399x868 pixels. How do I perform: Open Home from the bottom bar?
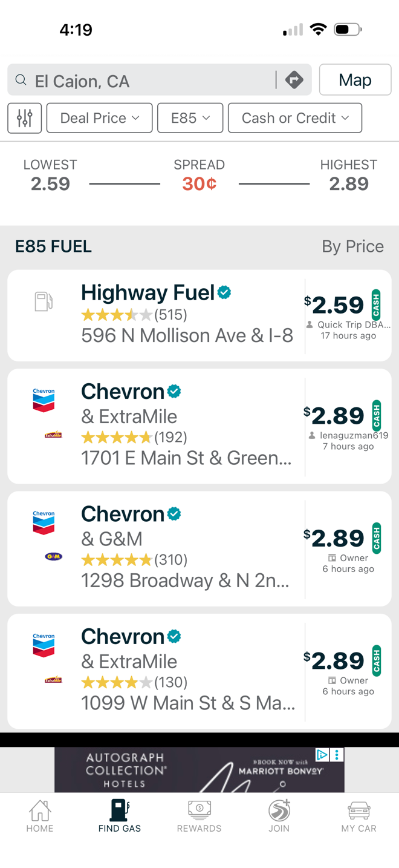coord(40,816)
